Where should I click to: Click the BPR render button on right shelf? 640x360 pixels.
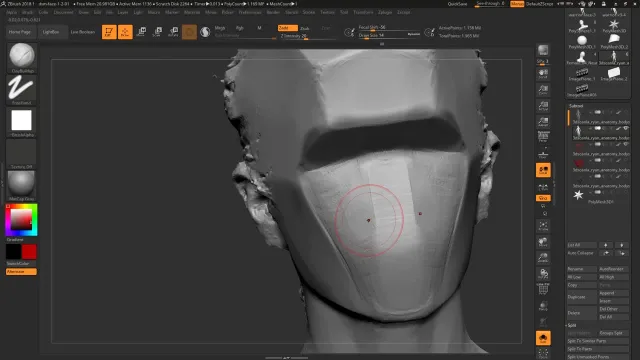click(543, 50)
